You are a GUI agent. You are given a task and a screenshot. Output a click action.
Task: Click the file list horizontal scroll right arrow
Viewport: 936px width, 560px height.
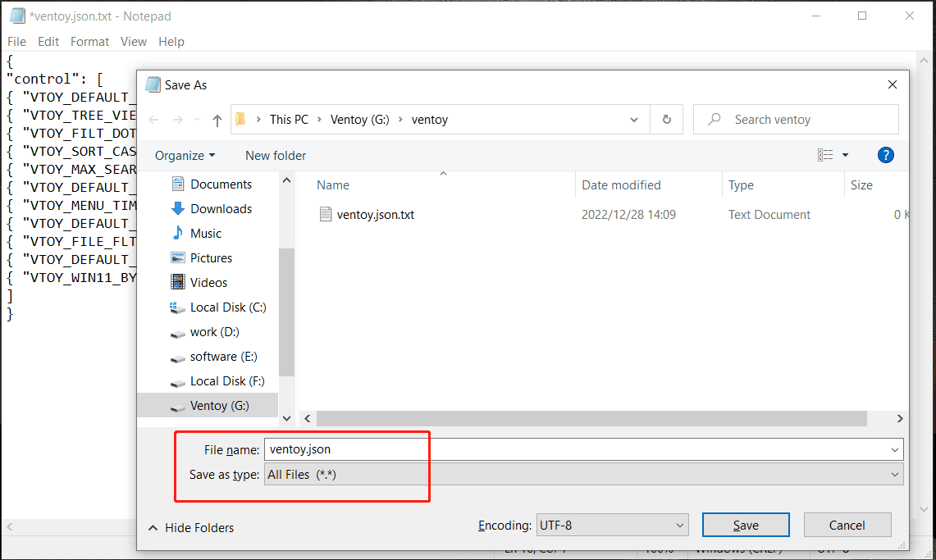pyautogui.click(x=900, y=419)
